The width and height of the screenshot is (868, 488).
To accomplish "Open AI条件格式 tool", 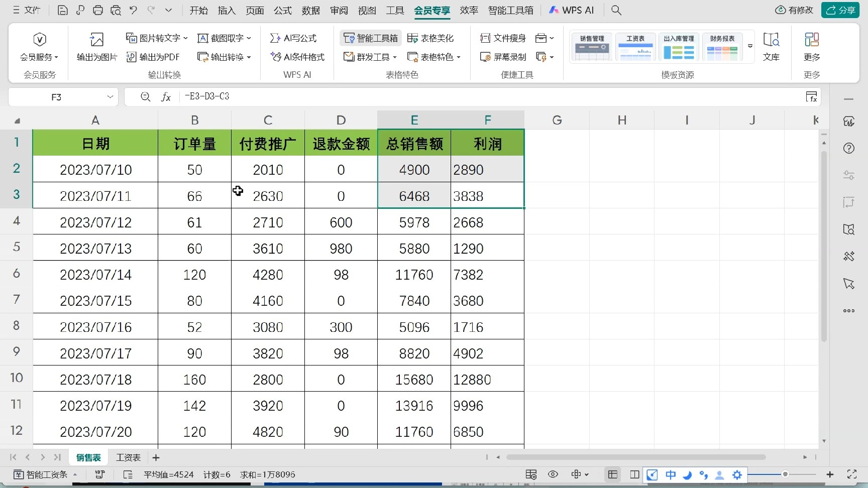I will (x=297, y=57).
